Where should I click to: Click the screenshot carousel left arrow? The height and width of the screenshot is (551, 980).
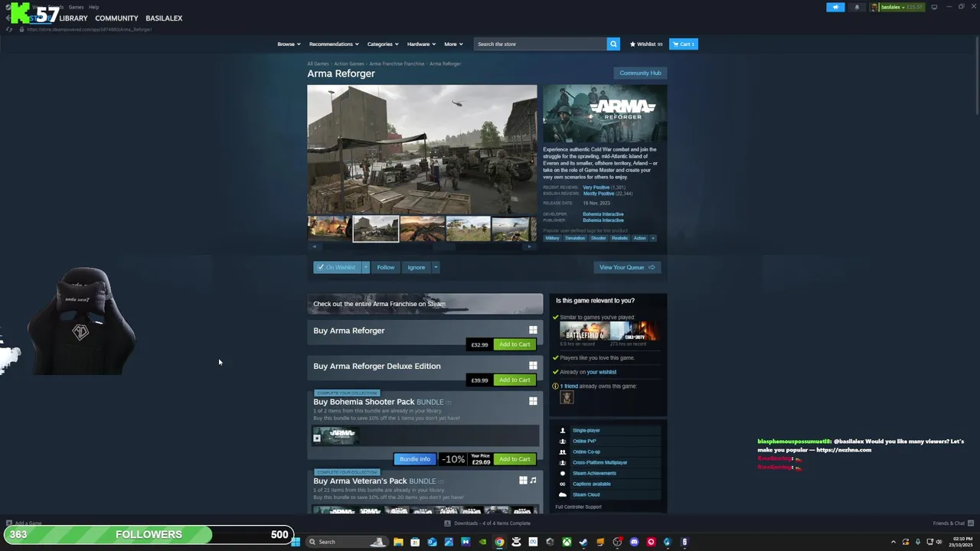[x=314, y=246]
